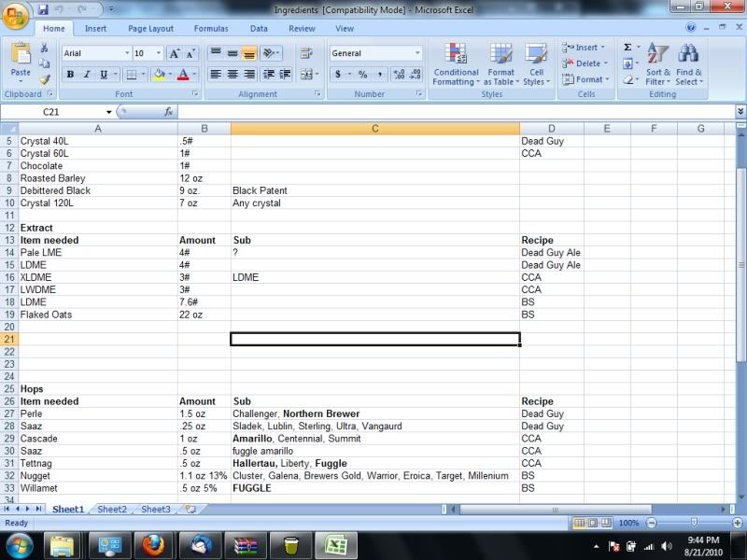Open the font name dropdown

127,53
